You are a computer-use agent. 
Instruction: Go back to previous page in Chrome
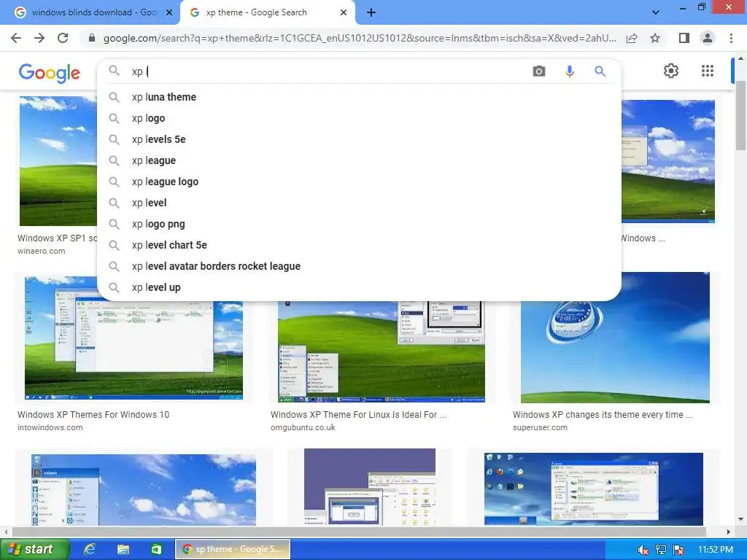[x=16, y=38]
